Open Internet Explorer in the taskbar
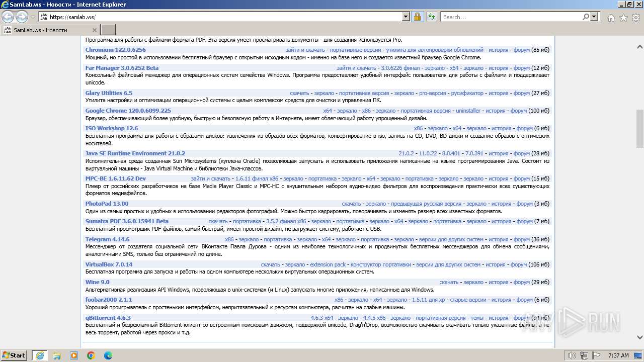The height and width of the screenshot is (362, 644). tap(40, 355)
